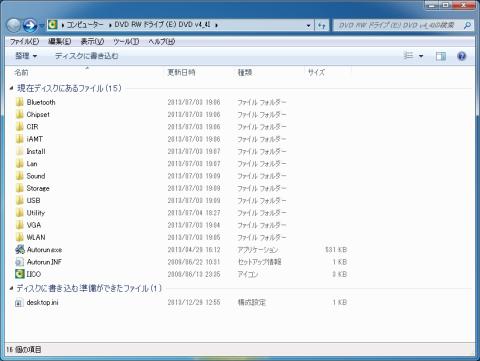Open the view options dropdown arrow
The width and height of the screenshot is (480, 361).
421,56
